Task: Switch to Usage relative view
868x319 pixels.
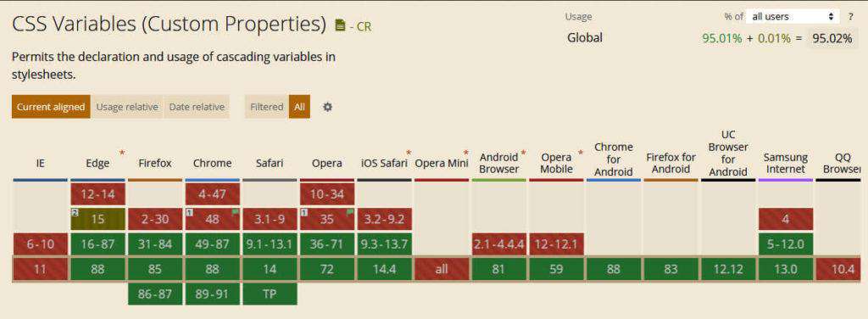Action: [127, 107]
